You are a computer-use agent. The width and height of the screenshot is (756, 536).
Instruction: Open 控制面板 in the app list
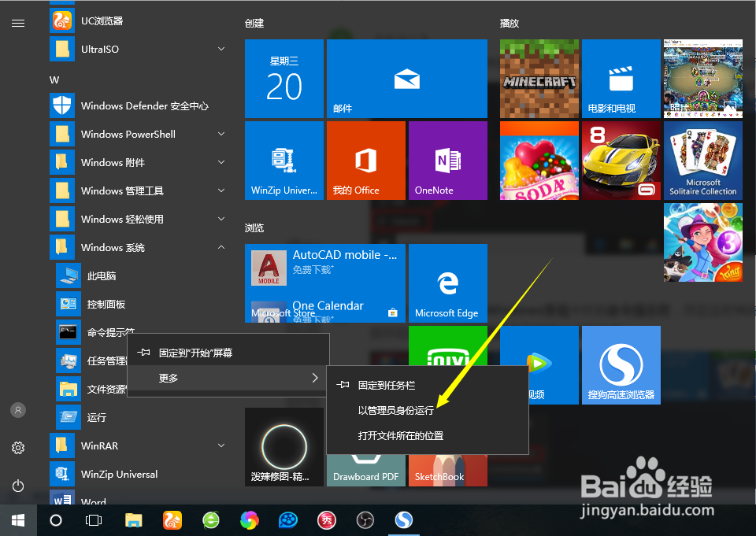[x=140, y=304]
